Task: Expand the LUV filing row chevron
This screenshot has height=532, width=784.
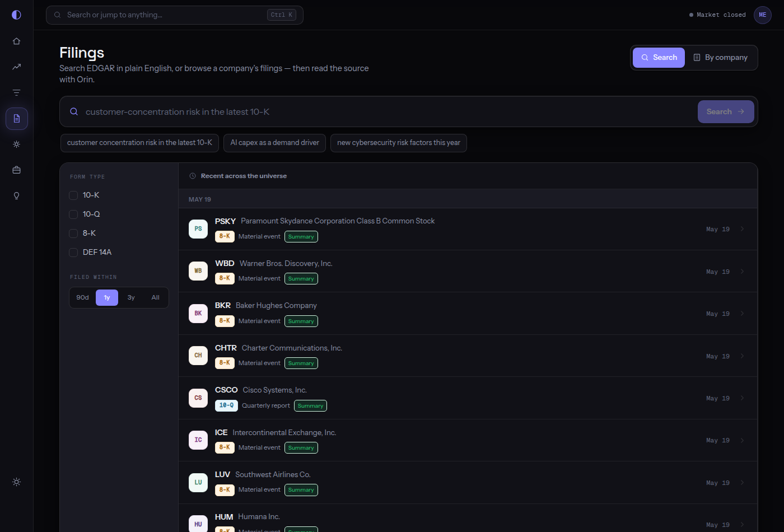Action: (x=742, y=483)
